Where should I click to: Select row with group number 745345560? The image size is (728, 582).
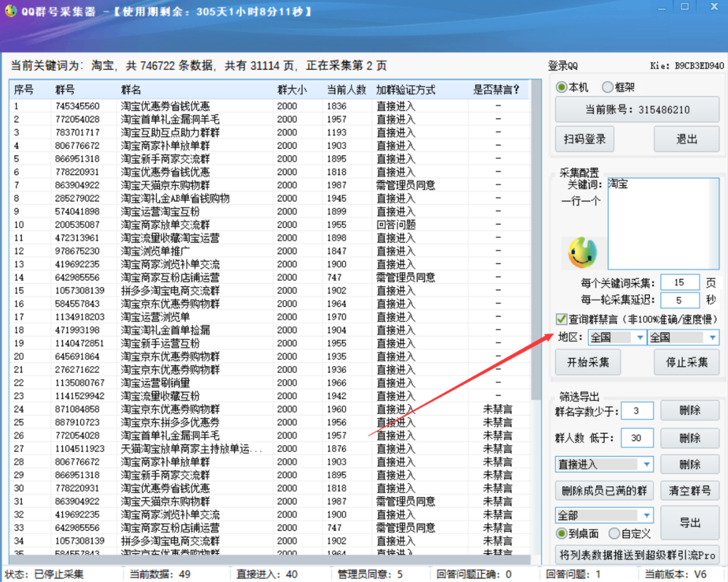coord(269,106)
